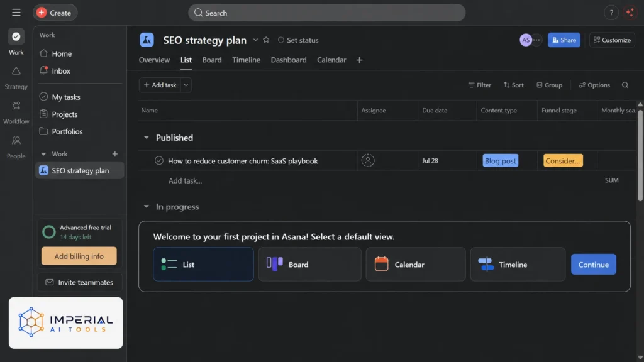Click the Continue button
The width and height of the screenshot is (644, 362).
[x=594, y=265]
